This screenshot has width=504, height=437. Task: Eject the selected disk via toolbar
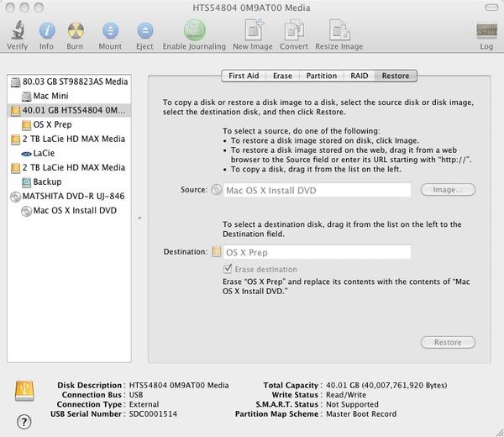[145, 30]
